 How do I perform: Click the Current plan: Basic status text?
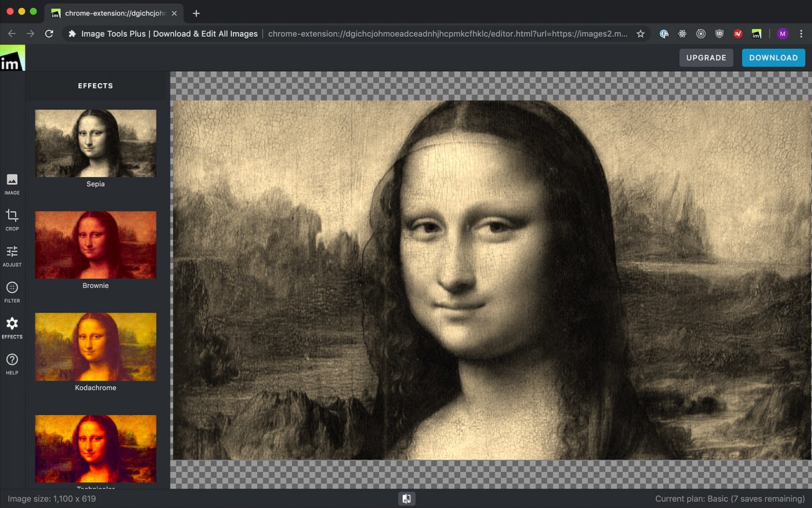(x=730, y=498)
